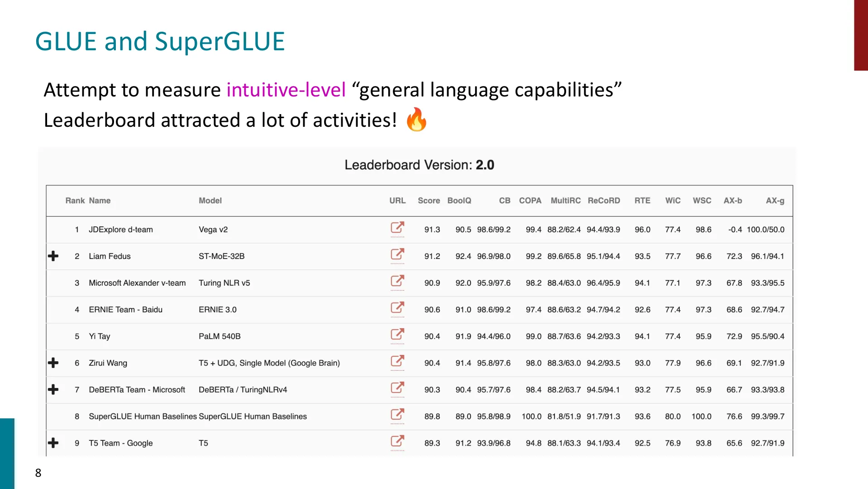Select the MultiRC column header
This screenshot has height=489, width=868.
pyautogui.click(x=565, y=201)
